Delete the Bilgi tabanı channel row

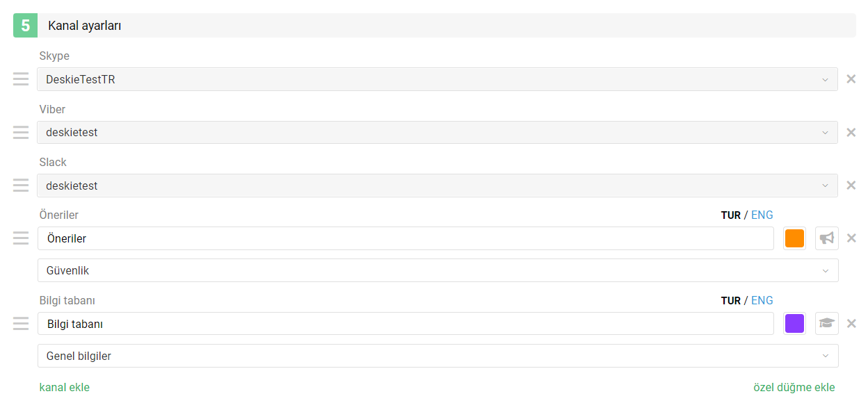point(851,324)
